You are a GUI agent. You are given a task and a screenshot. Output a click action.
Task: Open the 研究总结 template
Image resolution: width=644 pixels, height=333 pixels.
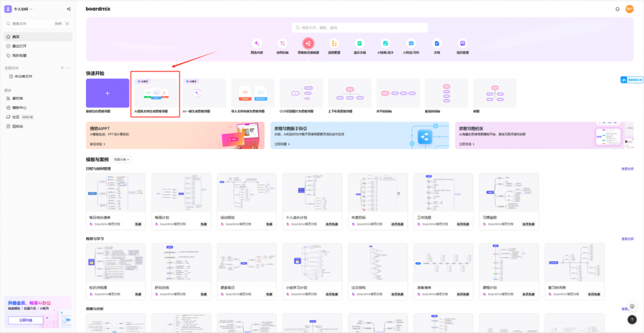[181, 271]
